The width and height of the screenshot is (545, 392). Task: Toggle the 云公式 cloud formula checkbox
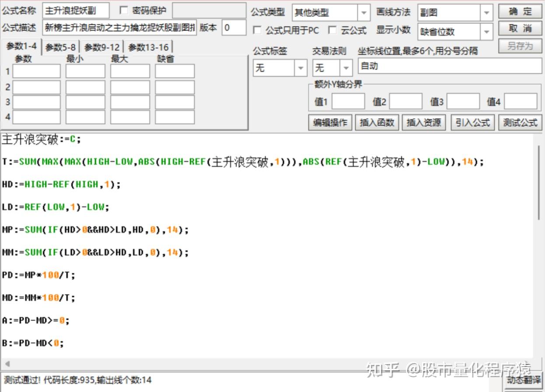(332, 31)
